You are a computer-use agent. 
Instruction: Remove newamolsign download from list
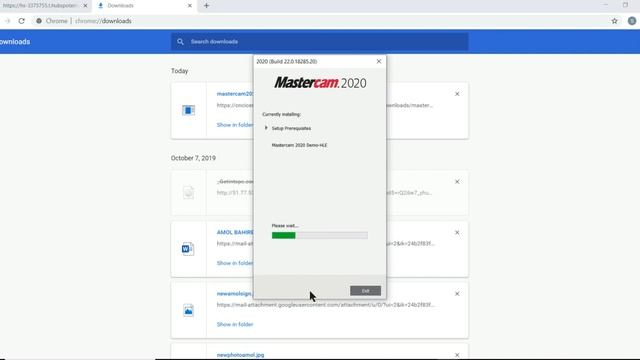[x=457, y=294]
